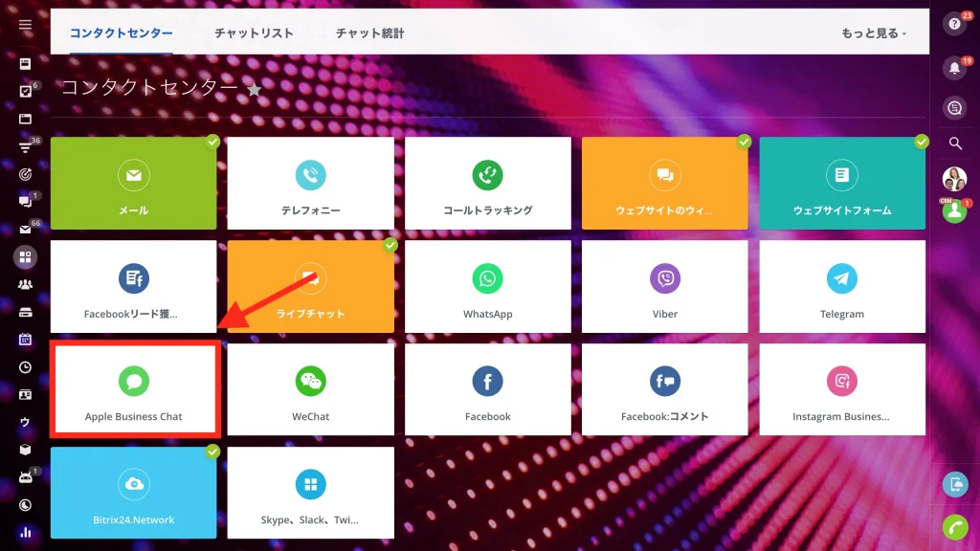Open the Bitrix24.Network tile
Screen dimensions: 980x551
pyautogui.click(x=134, y=493)
